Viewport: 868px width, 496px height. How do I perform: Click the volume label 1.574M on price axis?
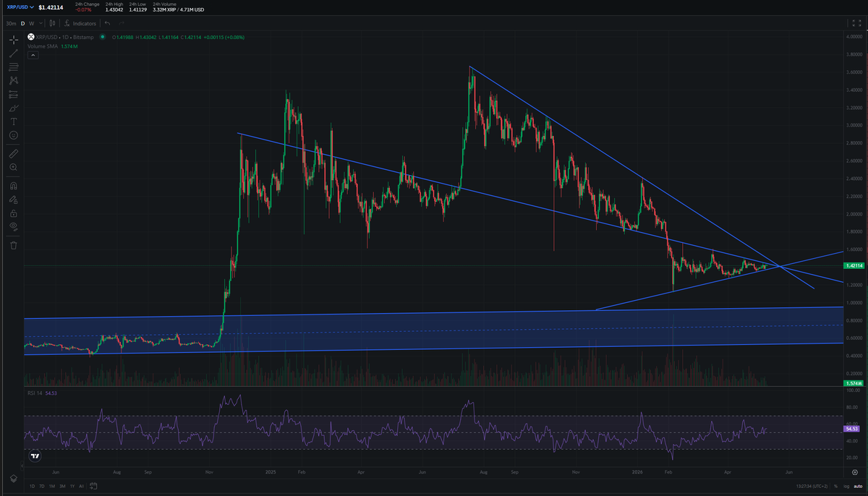(854, 382)
